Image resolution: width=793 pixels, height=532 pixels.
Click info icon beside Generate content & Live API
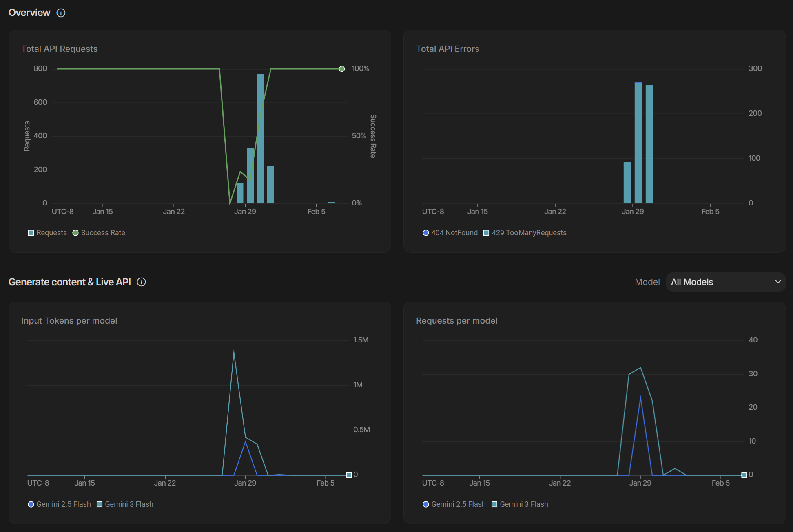[x=141, y=282]
